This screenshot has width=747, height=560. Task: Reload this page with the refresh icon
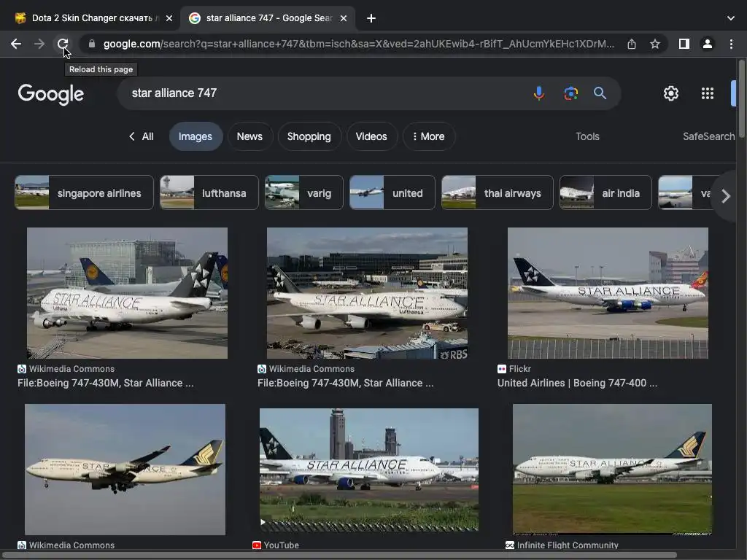point(63,44)
